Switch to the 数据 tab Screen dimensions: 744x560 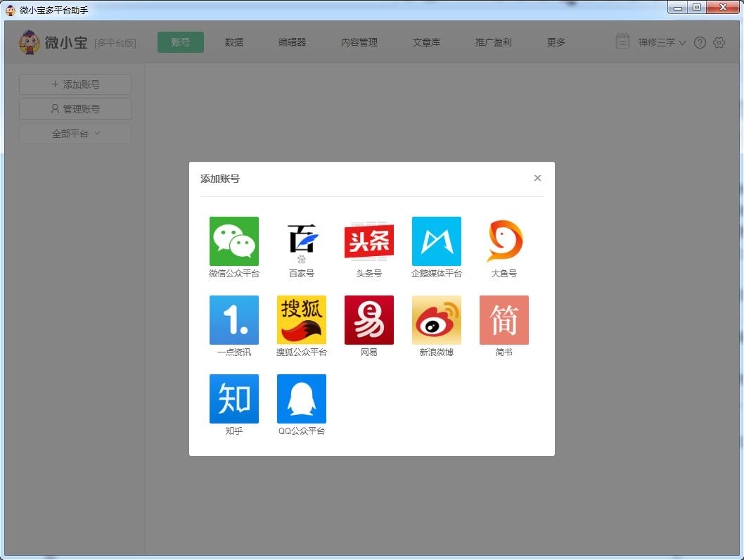point(234,42)
